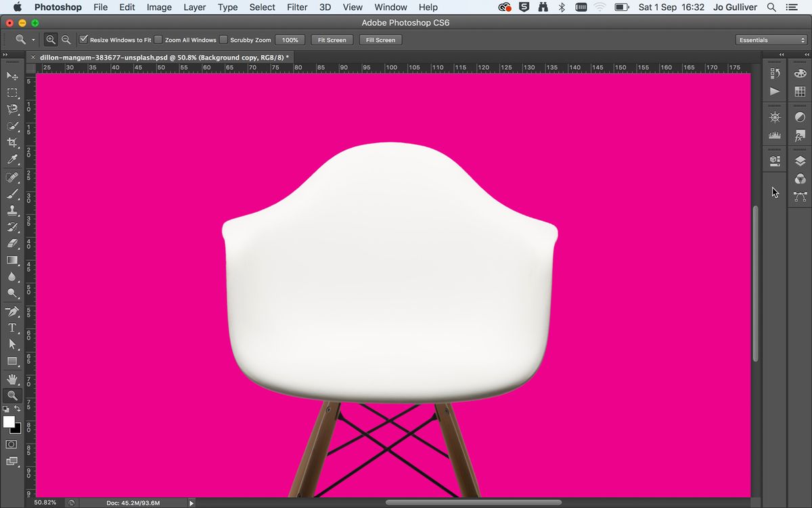Select the Clone Stamp tool
This screenshot has width=812, height=508.
[x=12, y=211]
